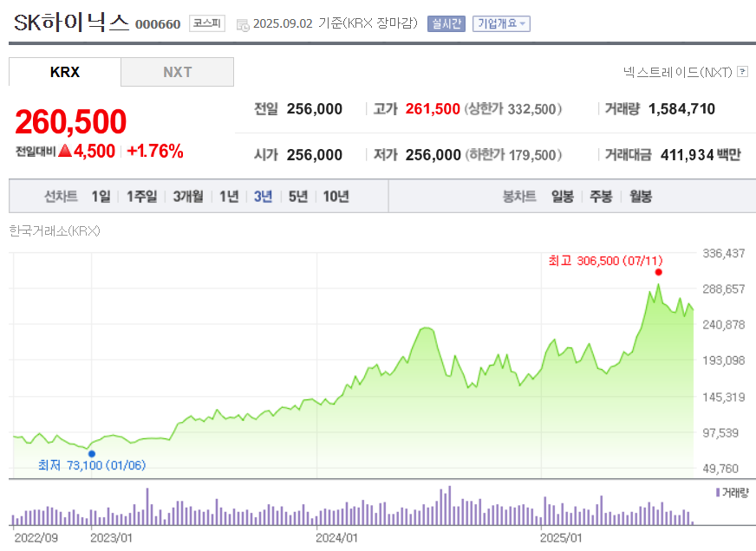Switch to the NXT tab
This screenshot has width=756, height=551.
point(178,72)
